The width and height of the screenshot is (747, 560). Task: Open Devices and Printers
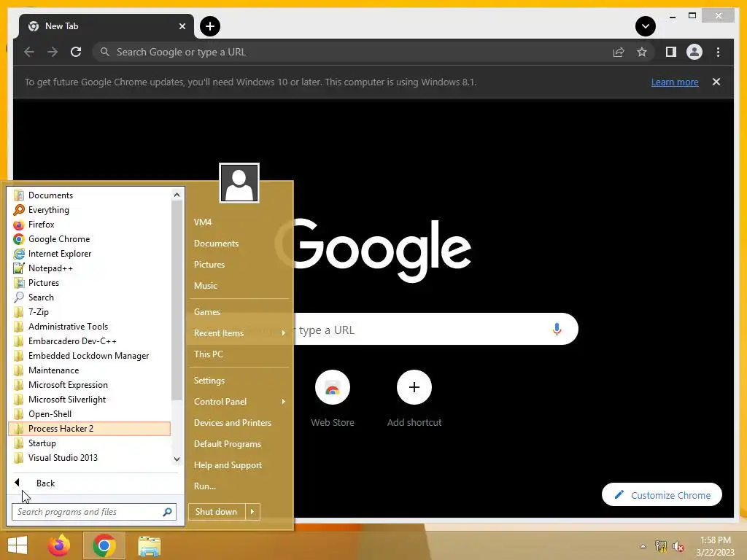click(239, 423)
